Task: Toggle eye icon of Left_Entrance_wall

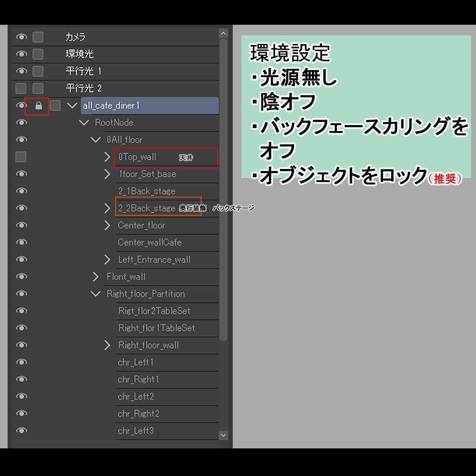Action: click(21, 259)
